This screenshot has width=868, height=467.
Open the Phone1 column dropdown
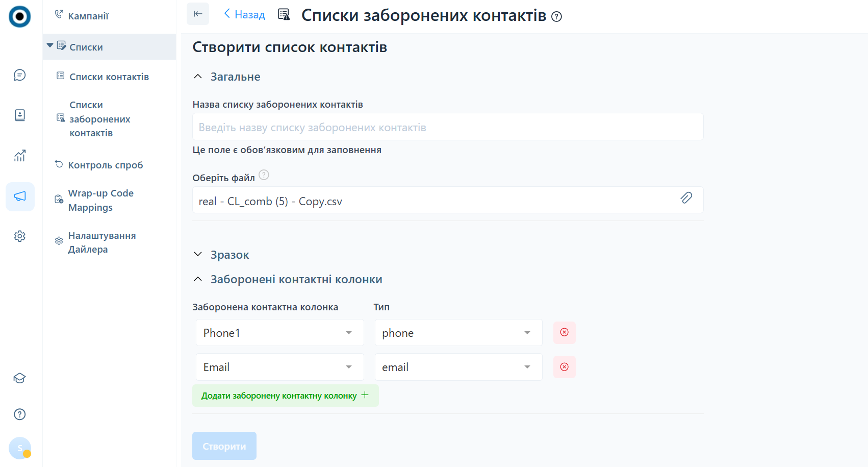(x=279, y=333)
